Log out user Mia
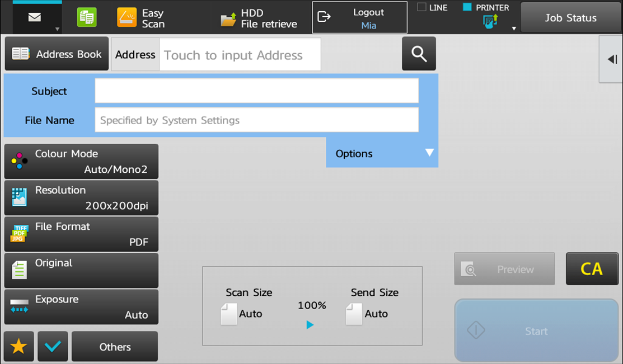Screen dimensions: 623x364 point(359,18)
